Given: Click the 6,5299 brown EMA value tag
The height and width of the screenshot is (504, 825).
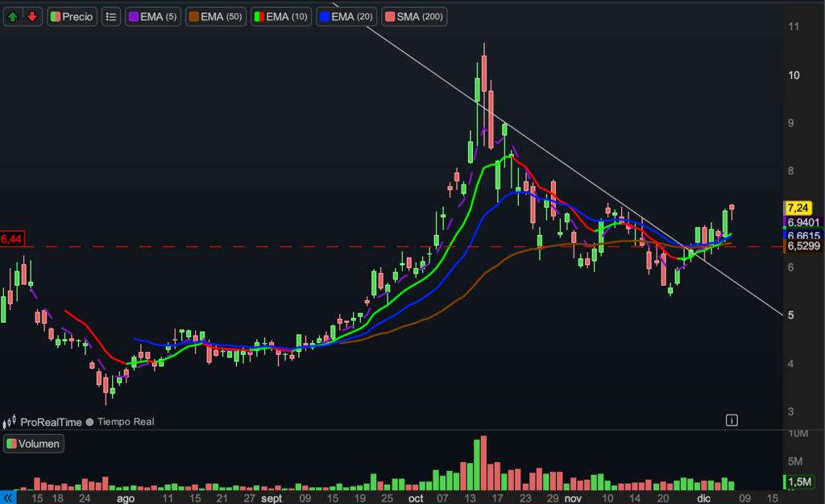Looking at the screenshot, I should pyautogui.click(x=803, y=246).
